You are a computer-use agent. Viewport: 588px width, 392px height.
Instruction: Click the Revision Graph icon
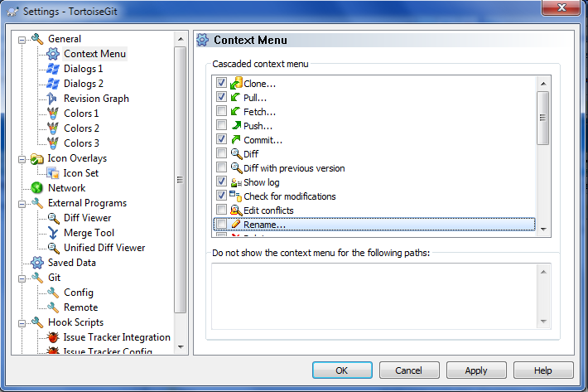pos(52,99)
